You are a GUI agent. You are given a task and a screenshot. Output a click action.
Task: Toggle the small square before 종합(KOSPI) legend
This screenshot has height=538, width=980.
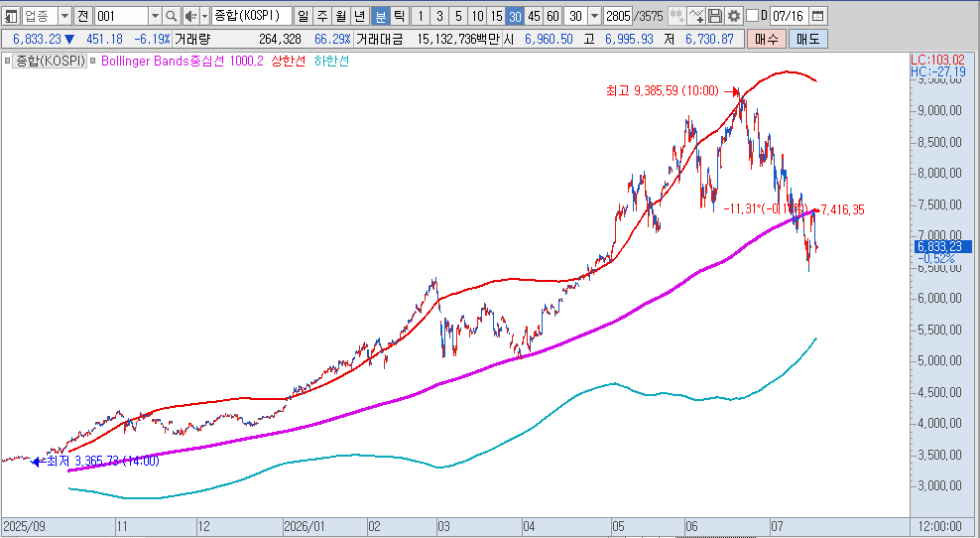pos(8,62)
